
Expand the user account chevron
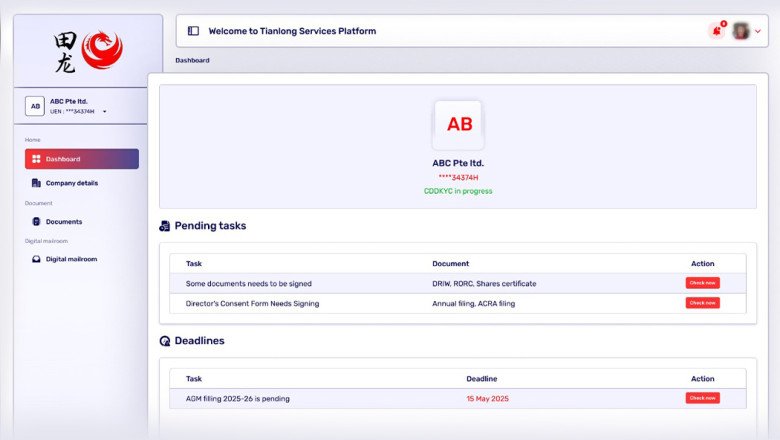click(x=758, y=31)
